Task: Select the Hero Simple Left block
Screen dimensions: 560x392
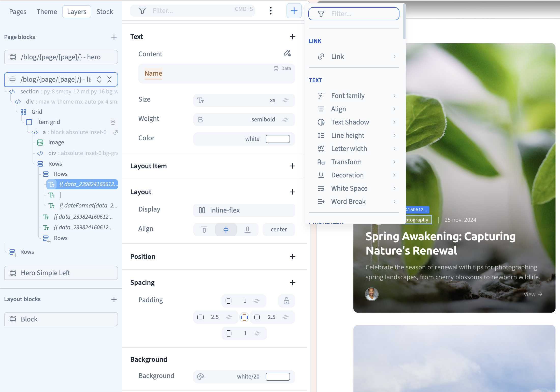Action: [x=61, y=273]
